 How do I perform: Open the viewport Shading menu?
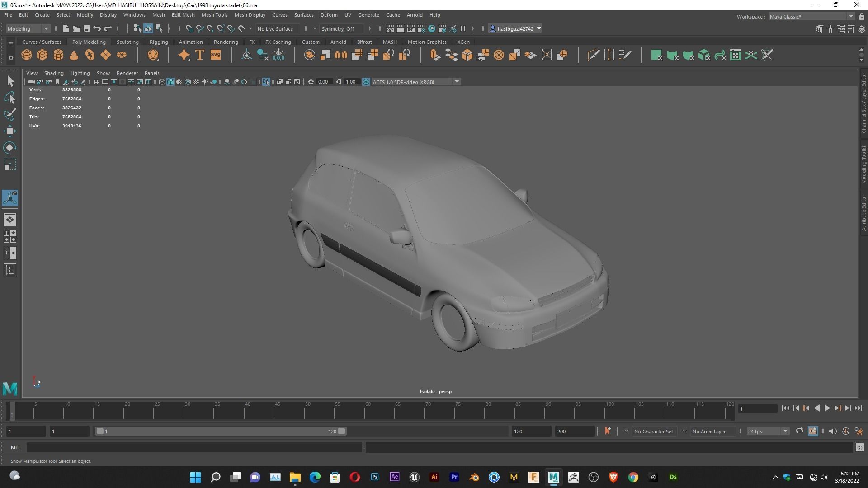click(x=54, y=73)
